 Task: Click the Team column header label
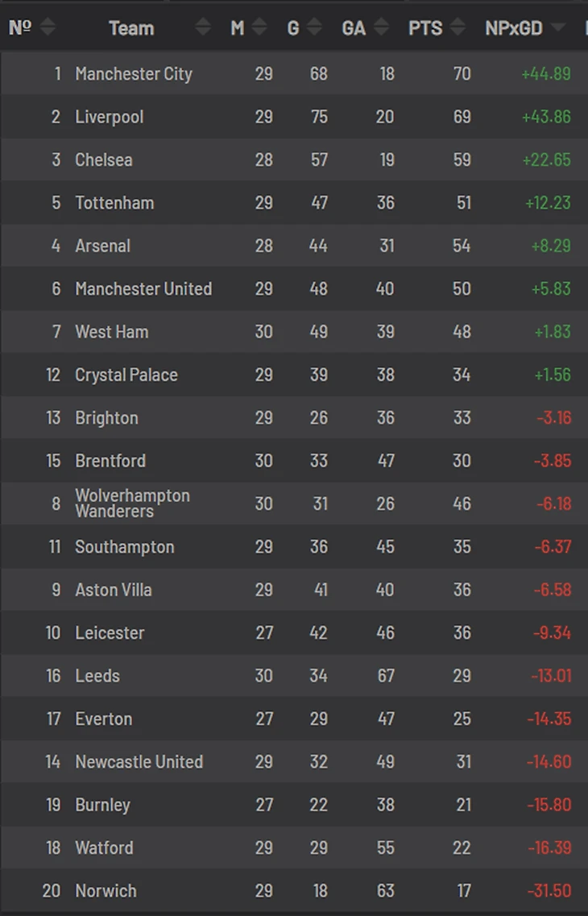pos(130,28)
